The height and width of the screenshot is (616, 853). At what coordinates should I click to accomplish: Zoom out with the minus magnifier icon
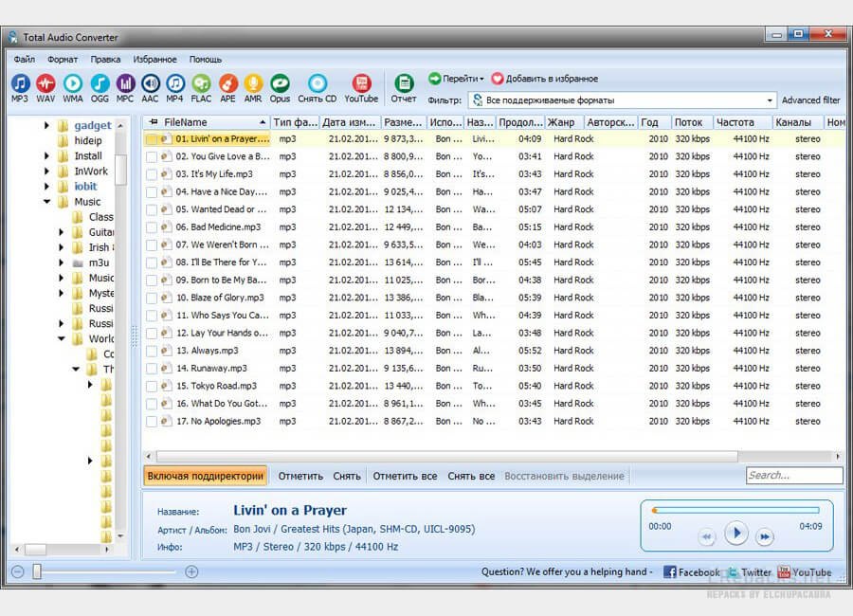[x=17, y=571]
